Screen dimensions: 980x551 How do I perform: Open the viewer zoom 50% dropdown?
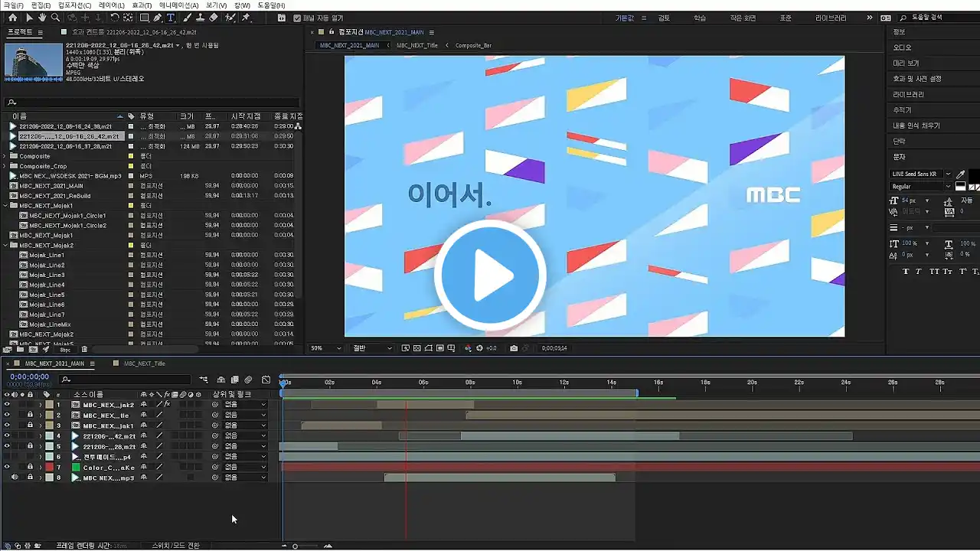(325, 348)
